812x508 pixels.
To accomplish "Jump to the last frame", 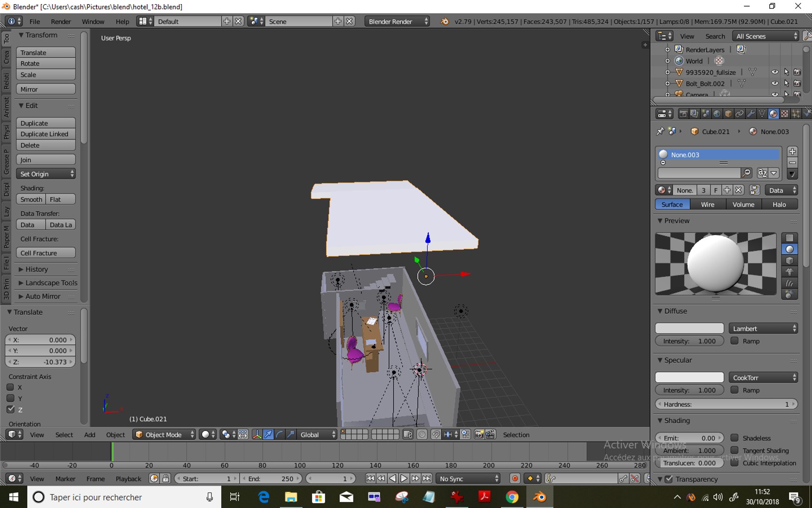I will tap(426, 478).
